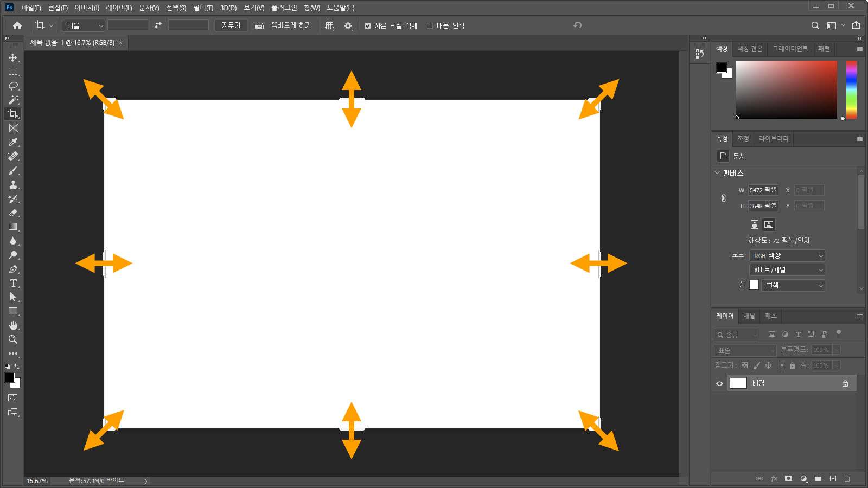Hide the 배경 layer eye icon
Image resolution: width=868 pixels, height=488 pixels.
(719, 383)
